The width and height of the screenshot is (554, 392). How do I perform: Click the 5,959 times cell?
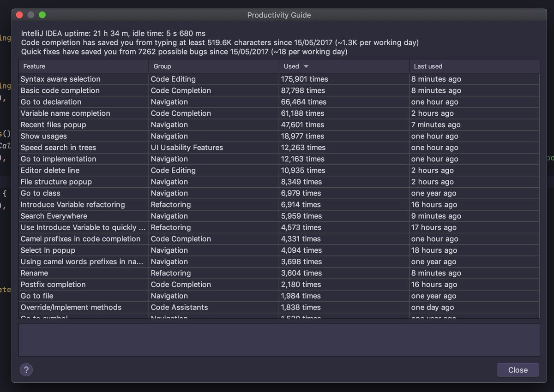[344, 216]
